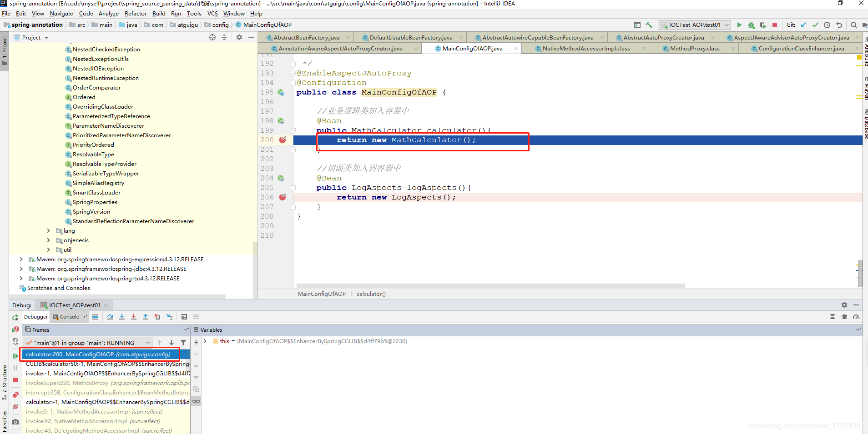Screen dimensions: 868x434
Task: Open the VCS menu
Action: tap(212, 14)
